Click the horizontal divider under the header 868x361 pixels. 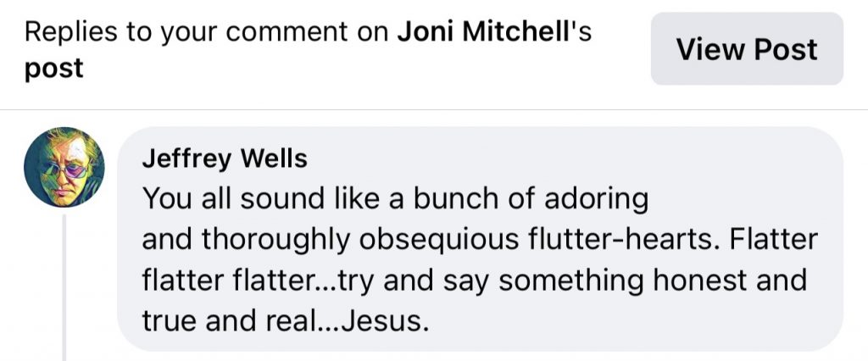434,110
